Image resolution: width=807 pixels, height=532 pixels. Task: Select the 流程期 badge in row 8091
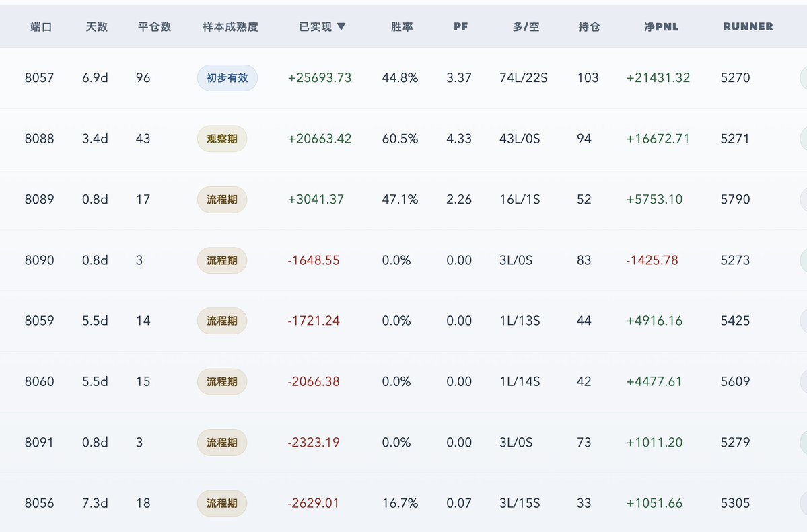click(x=222, y=442)
